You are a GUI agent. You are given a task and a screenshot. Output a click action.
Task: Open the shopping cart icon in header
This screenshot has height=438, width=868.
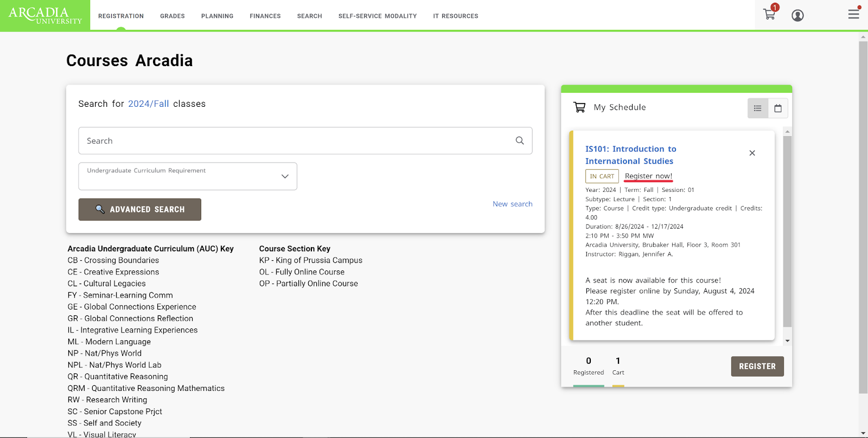click(769, 15)
